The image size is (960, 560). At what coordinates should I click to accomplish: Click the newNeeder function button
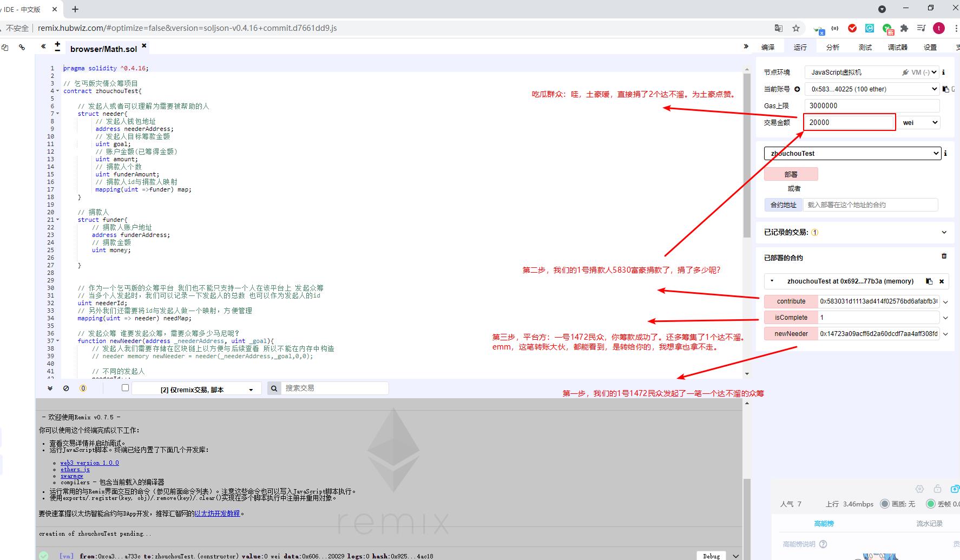pos(791,334)
